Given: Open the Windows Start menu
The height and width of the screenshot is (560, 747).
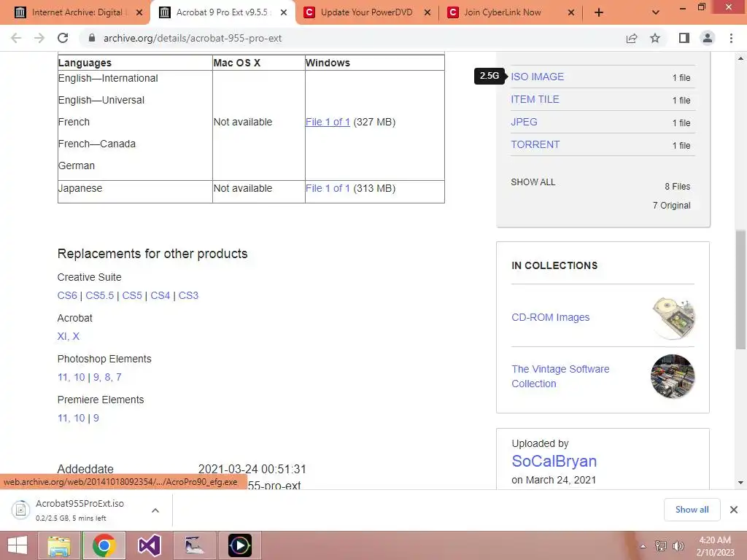Looking at the screenshot, I should pyautogui.click(x=18, y=545).
